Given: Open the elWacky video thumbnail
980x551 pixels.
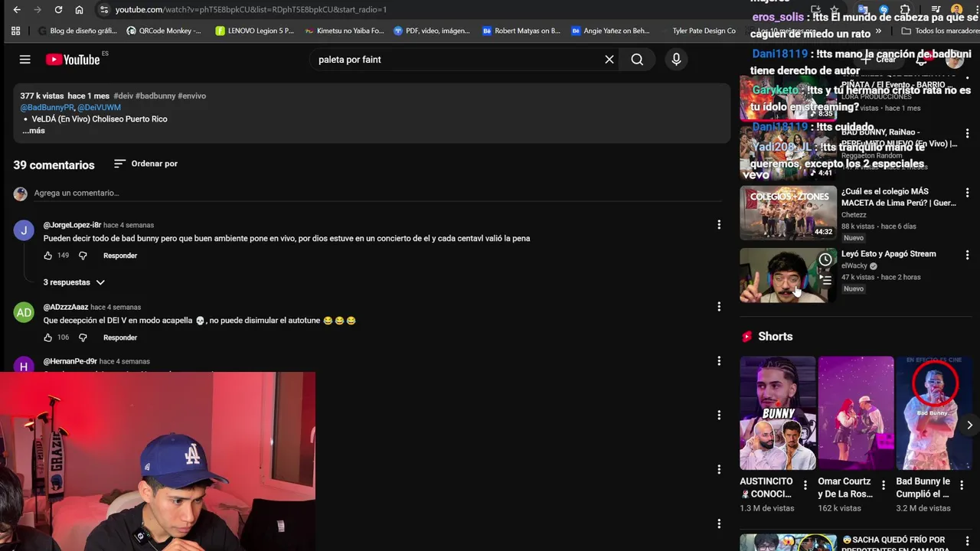Looking at the screenshot, I should point(788,275).
